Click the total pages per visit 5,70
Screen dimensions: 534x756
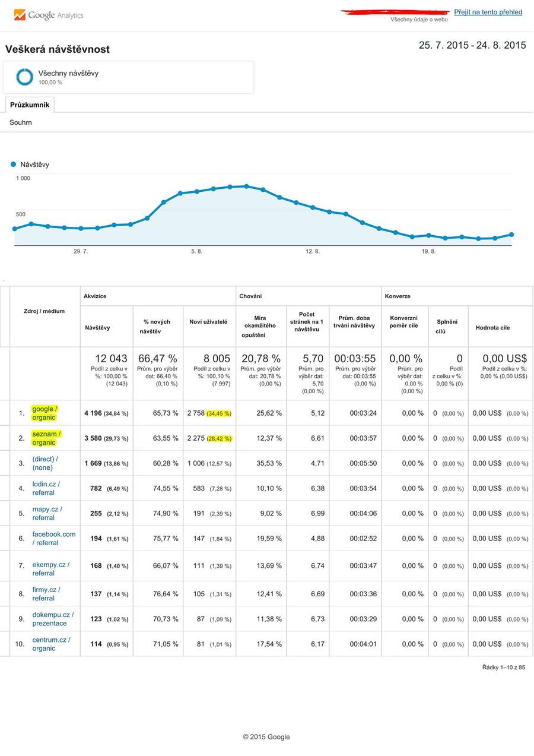pyautogui.click(x=313, y=359)
